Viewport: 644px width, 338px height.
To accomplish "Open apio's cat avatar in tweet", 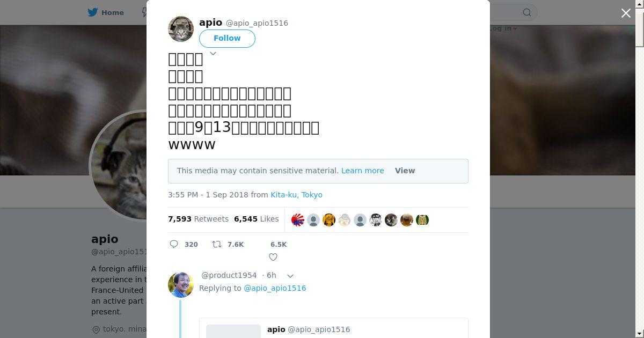I will 181,29.
